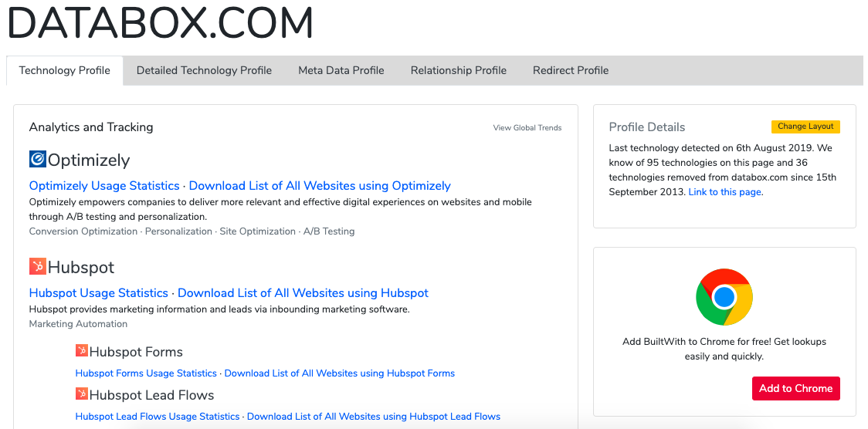868x429 pixels.
Task: Click the Chrome browser logo
Action: click(x=724, y=297)
